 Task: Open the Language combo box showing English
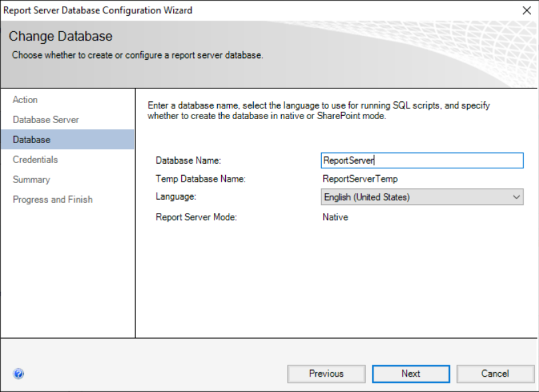[422, 197]
